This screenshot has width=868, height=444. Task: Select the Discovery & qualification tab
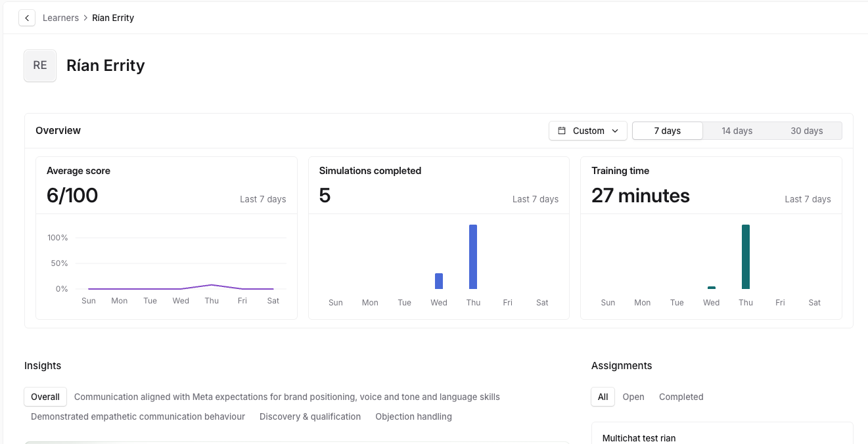[310, 416]
